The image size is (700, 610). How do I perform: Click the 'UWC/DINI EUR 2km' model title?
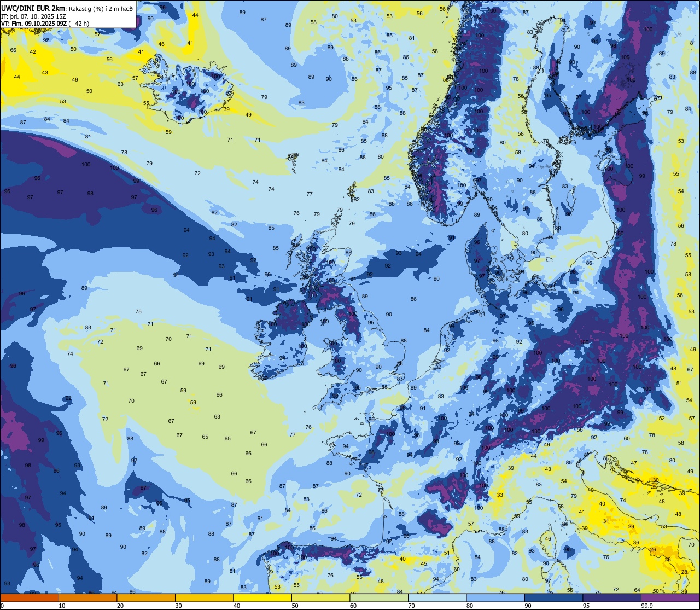click(33, 8)
